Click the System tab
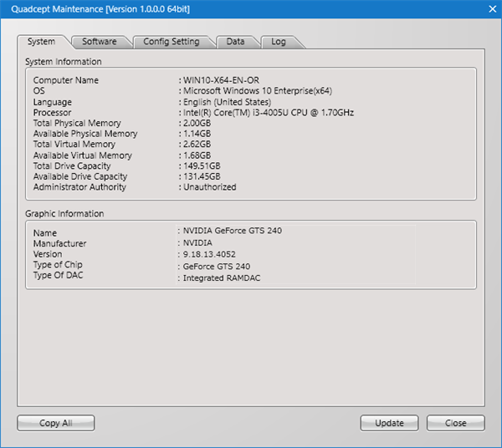The image size is (502, 448). click(41, 42)
